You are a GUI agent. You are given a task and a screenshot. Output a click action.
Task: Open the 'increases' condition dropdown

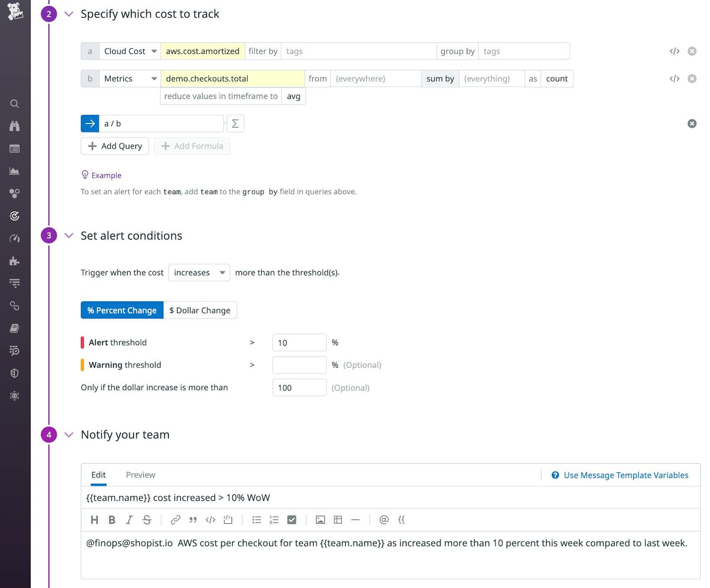tap(199, 272)
